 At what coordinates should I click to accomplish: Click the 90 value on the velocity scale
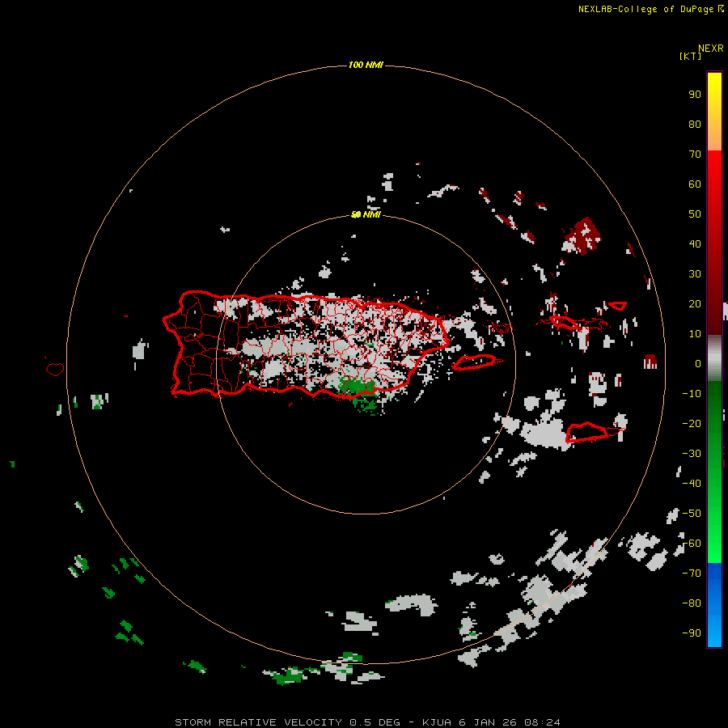pyautogui.click(x=695, y=95)
